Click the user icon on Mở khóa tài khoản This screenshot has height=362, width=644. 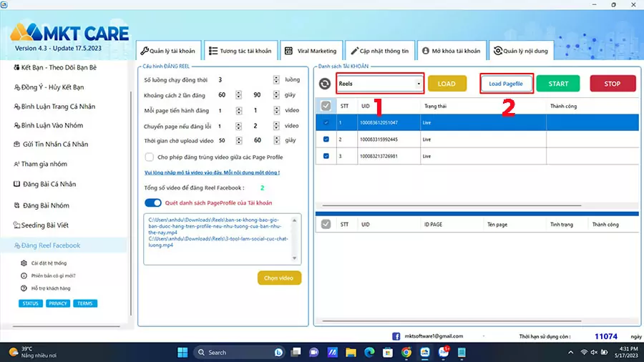click(426, 51)
